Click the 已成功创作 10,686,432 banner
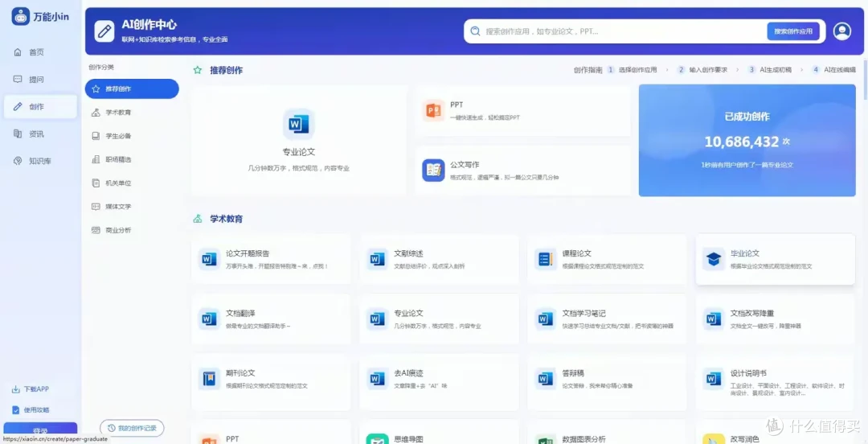This screenshot has height=444, width=868. pyautogui.click(x=747, y=140)
